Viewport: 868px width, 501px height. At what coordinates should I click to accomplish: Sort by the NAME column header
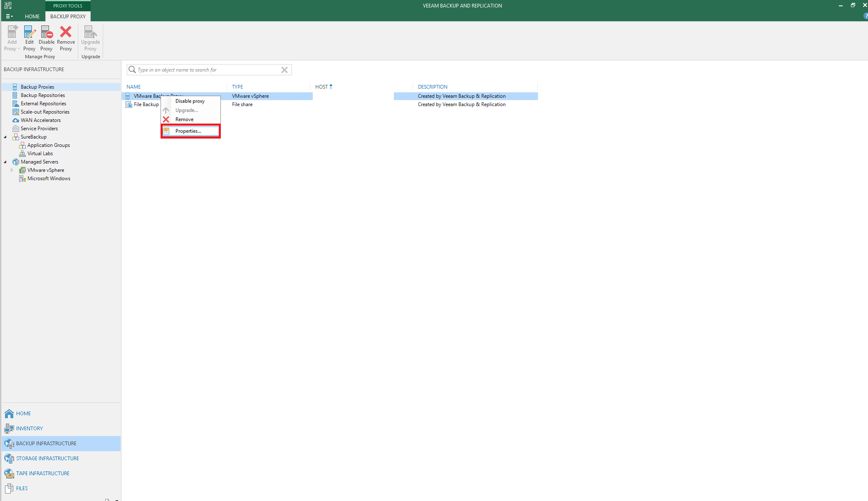(134, 87)
